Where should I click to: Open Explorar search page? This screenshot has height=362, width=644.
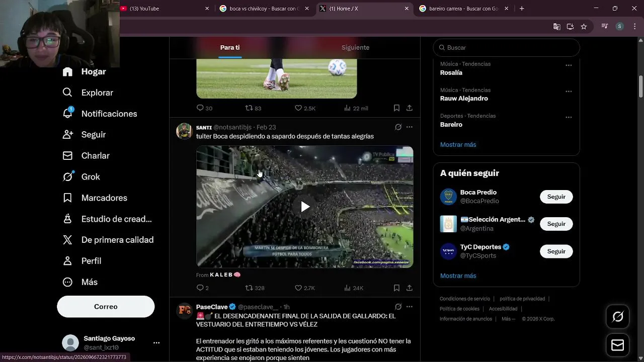pos(88,93)
